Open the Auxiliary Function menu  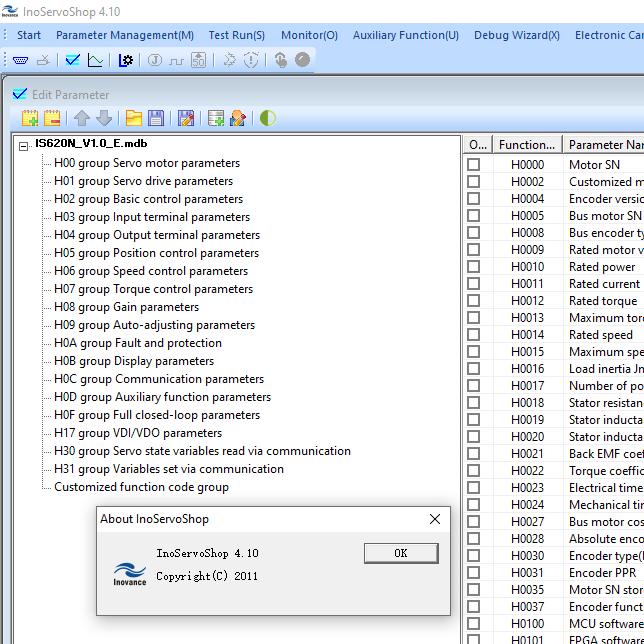405,35
